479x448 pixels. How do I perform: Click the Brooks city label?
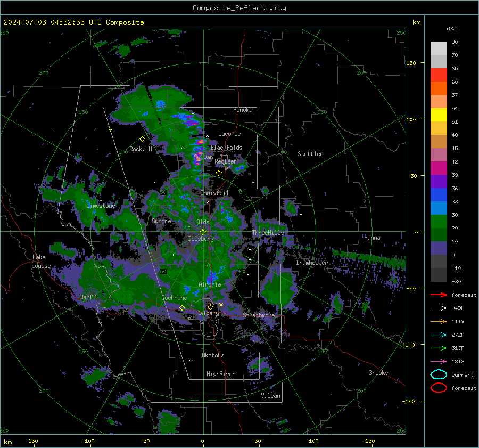coord(378,373)
